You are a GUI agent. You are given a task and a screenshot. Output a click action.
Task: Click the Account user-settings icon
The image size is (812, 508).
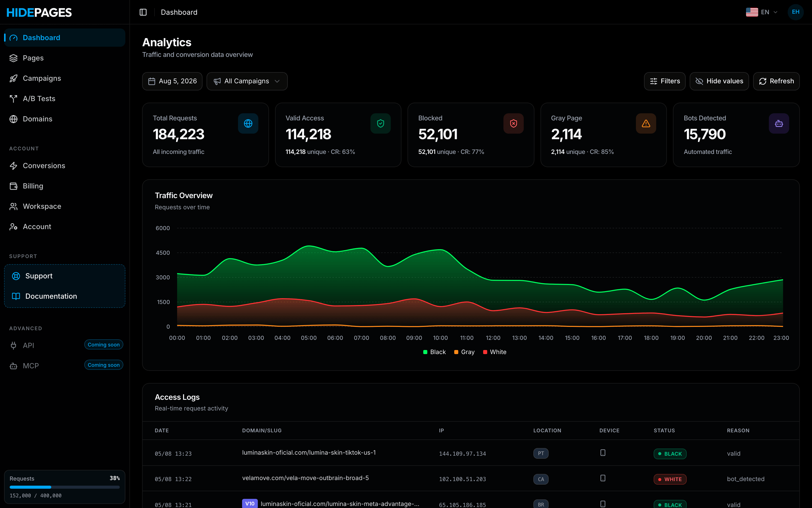click(x=13, y=227)
